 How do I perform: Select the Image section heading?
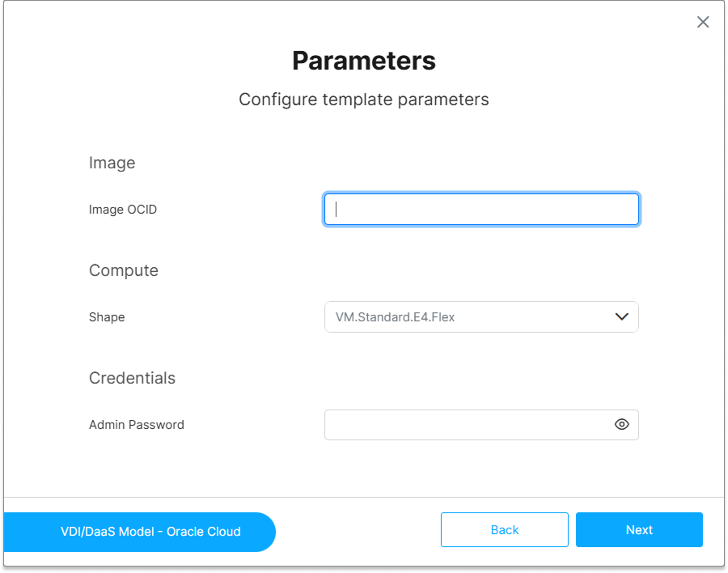pyautogui.click(x=112, y=163)
